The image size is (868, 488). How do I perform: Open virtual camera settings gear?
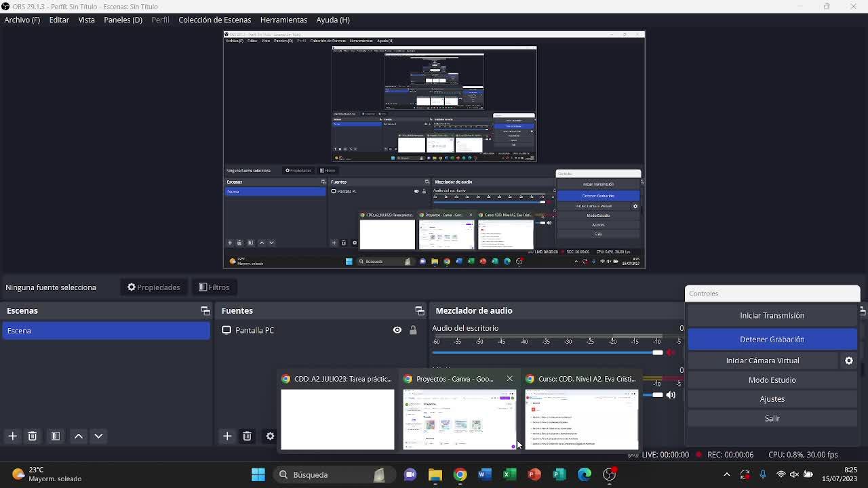tap(848, 361)
